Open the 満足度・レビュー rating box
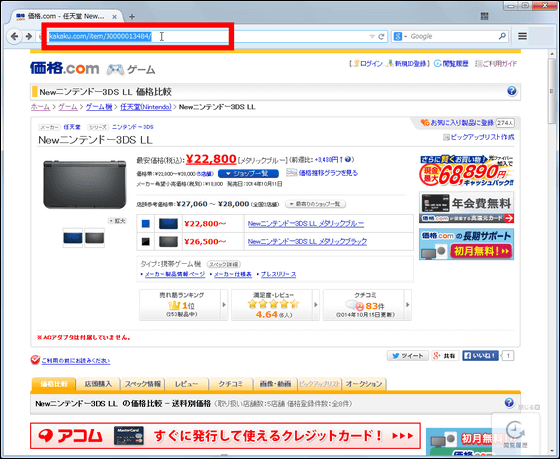Image resolution: width=560 pixels, height=459 pixels. [275, 305]
